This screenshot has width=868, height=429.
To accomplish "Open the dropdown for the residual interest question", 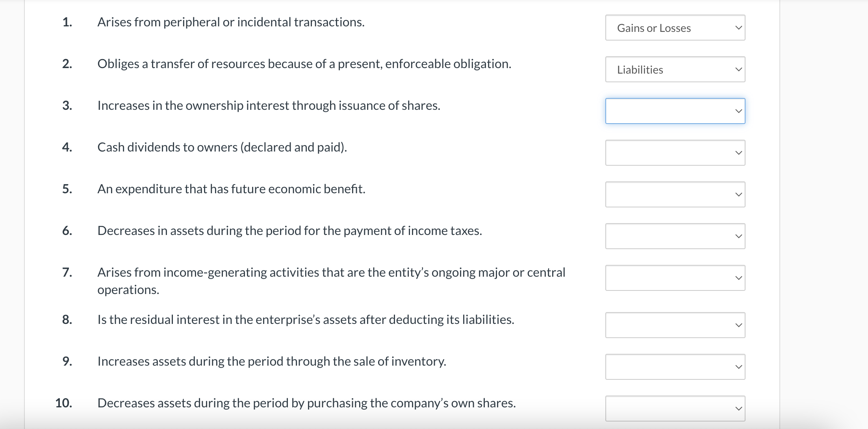I will tap(674, 325).
